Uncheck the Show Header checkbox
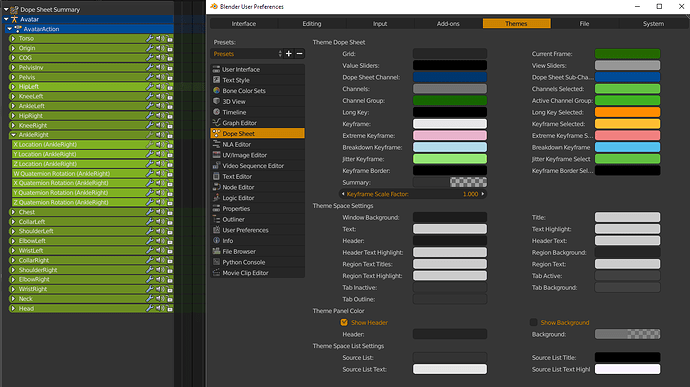 point(344,322)
